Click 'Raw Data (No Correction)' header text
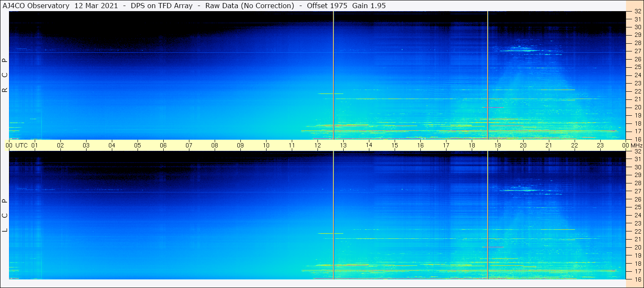 (250, 6)
